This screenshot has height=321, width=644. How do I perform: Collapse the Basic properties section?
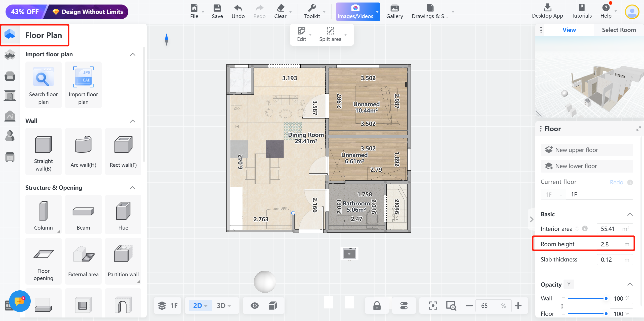click(x=630, y=214)
